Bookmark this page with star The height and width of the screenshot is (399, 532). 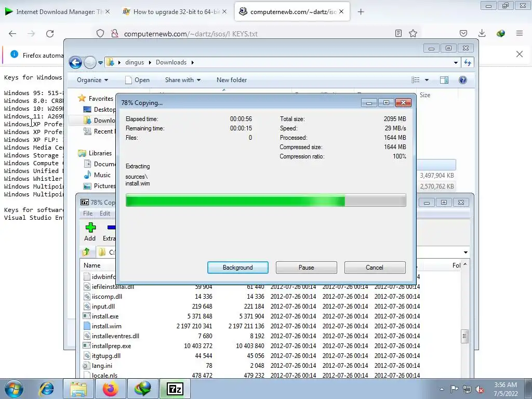[x=413, y=33]
